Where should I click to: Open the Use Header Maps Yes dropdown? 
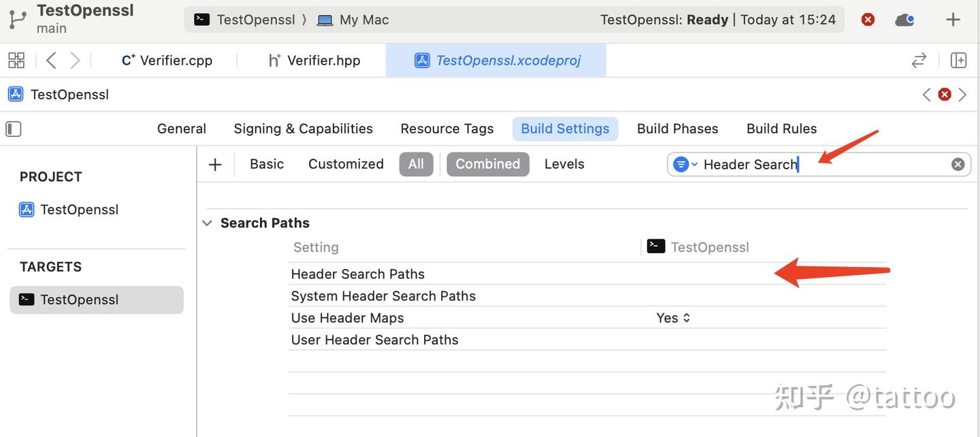click(x=673, y=318)
